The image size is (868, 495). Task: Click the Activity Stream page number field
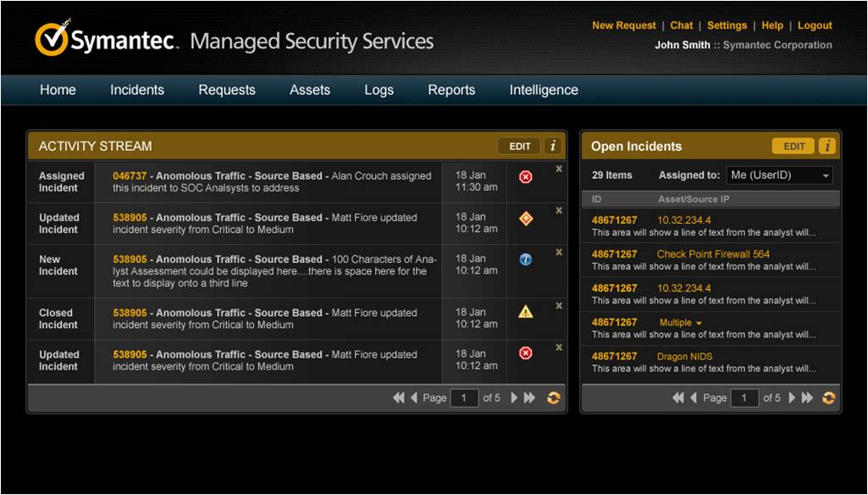click(x=464, y=398)
